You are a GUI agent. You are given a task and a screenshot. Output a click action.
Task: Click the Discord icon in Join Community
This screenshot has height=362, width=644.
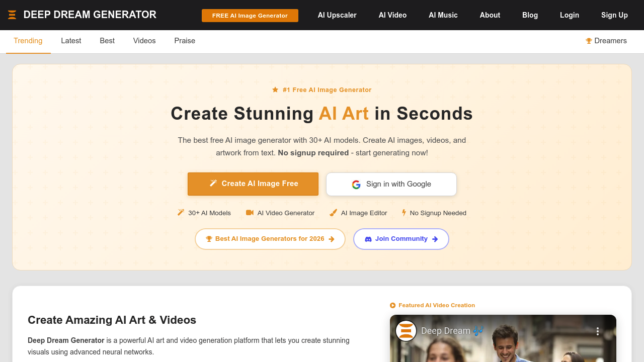(368, 239)
